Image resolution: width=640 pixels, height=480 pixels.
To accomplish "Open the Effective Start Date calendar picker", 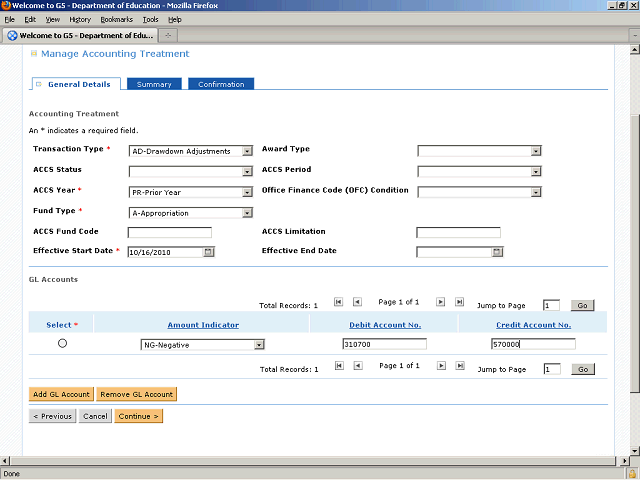I will [x=208, y=252].
